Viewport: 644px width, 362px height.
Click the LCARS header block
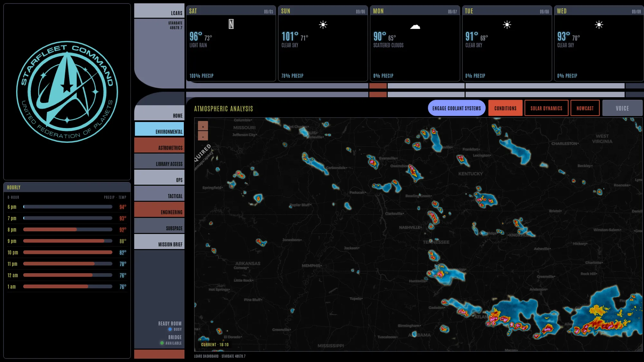pyautogui.click(x=159, y=11)
